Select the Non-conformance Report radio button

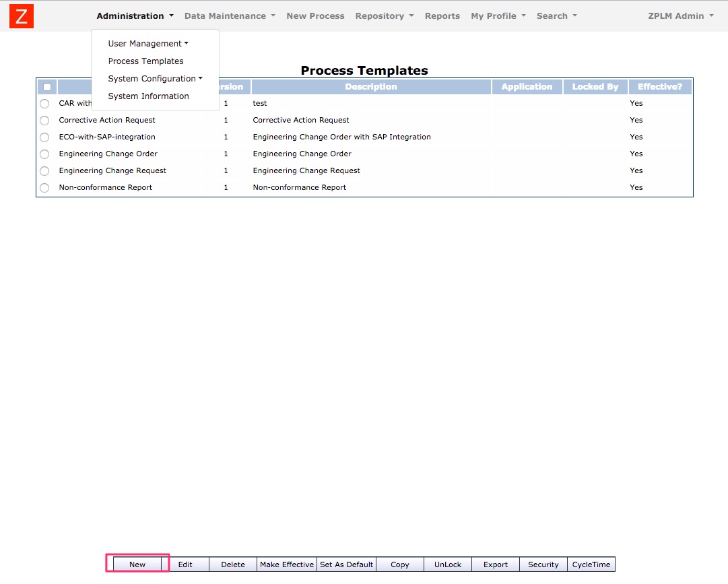(x=44, y=187)
